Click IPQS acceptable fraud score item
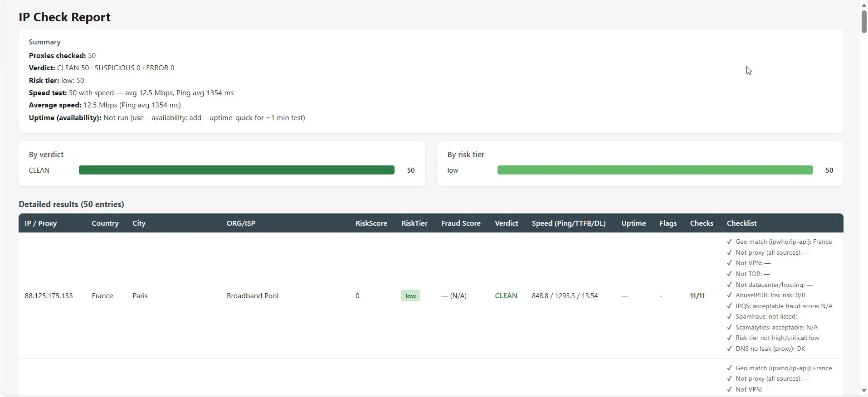 click(x=780, y=306)
